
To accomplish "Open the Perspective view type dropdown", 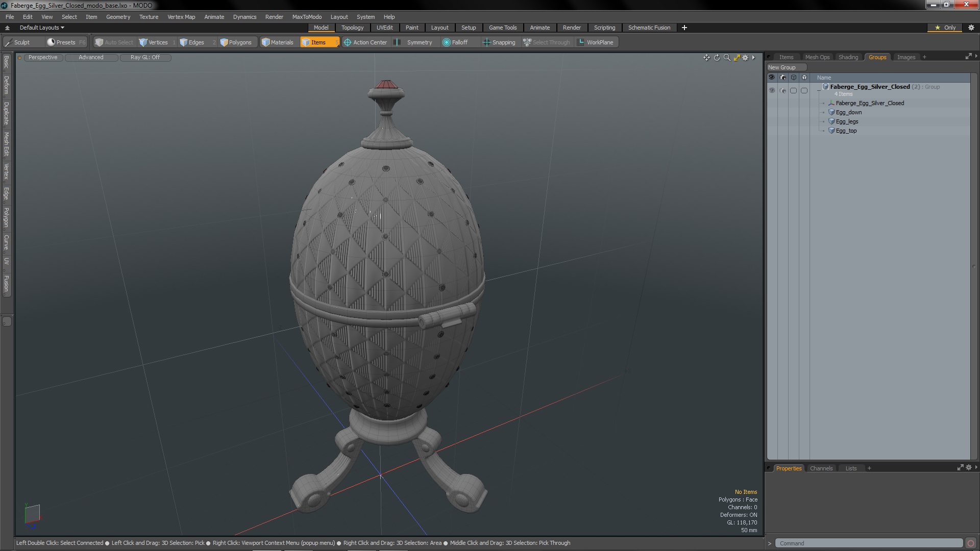I will click(43, 58).
